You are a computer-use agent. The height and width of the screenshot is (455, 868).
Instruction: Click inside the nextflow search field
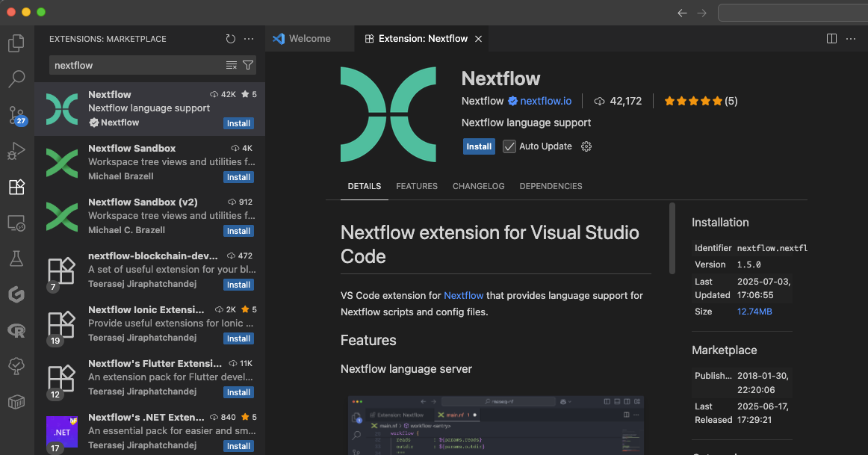click(134, 65)
